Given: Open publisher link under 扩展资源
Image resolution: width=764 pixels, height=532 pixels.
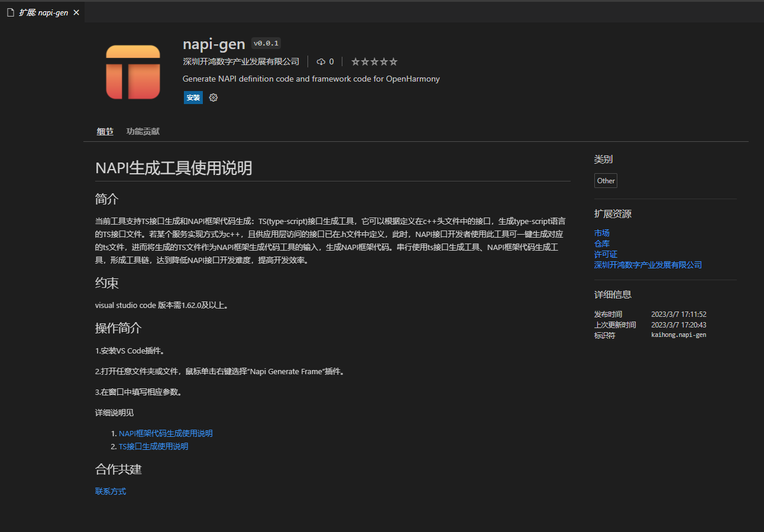Looking at the screenshot, I should click(648, 265).
